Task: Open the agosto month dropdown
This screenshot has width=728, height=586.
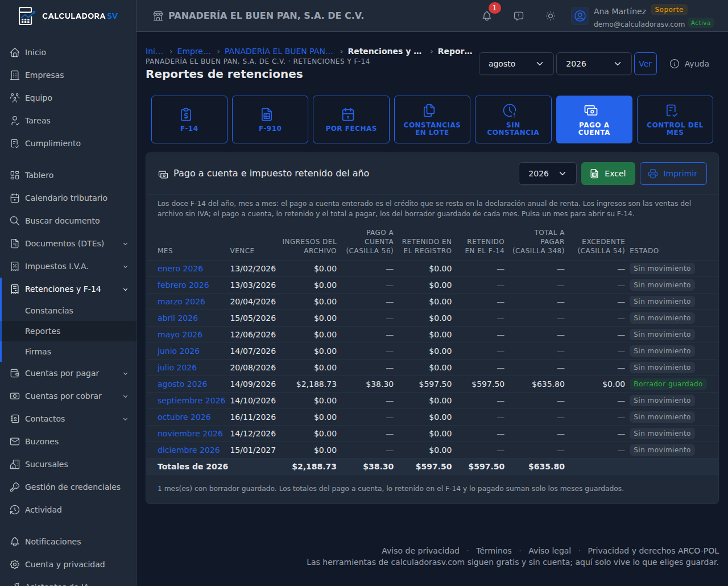Action: click(x=516, y=64)
